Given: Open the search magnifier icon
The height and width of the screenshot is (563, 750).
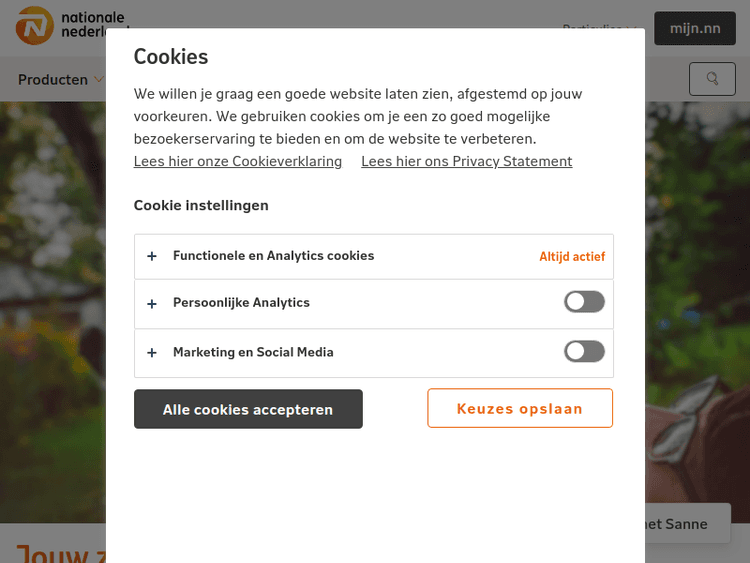Looking at the screenshot, I should coord(712,79).
